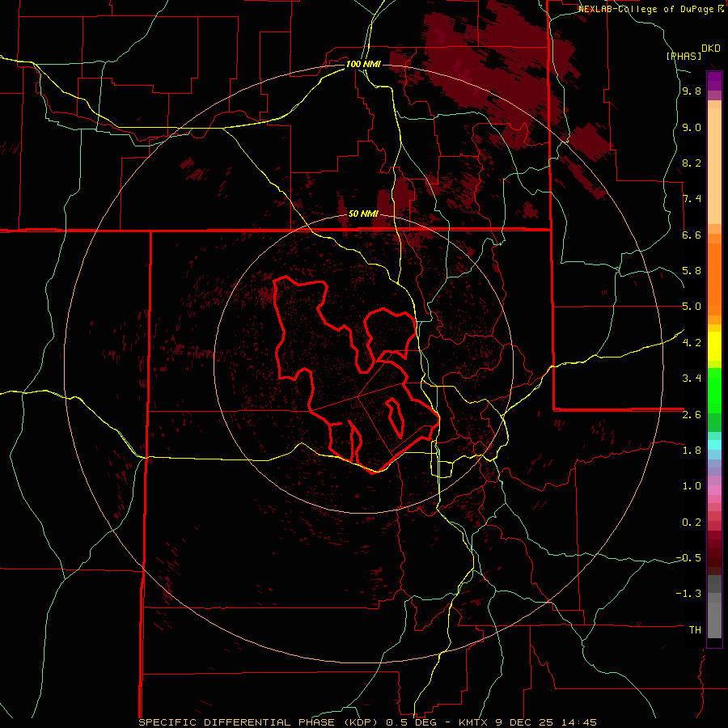
Task: Pick the cyan swatch just above the 1.8 label
Action: point(714,444)
